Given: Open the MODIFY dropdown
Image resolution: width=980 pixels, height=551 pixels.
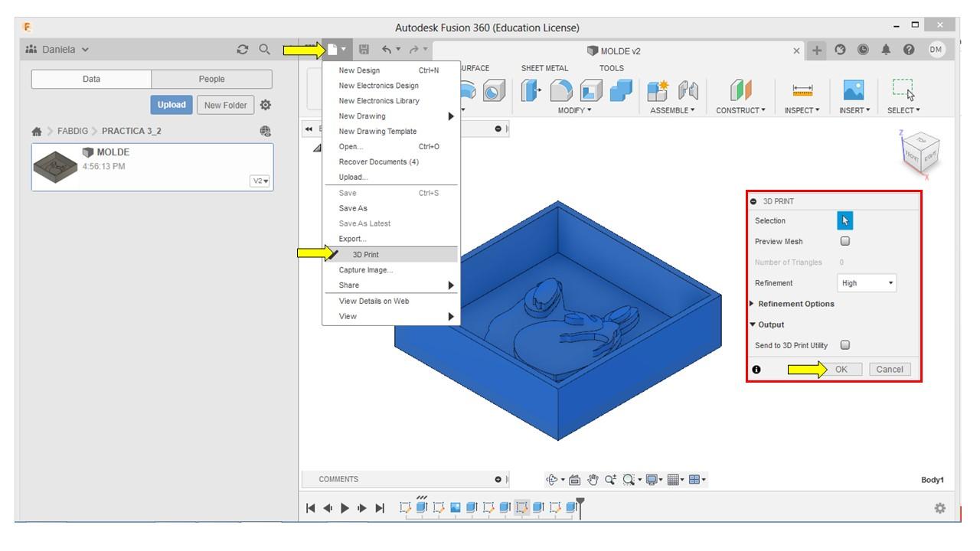Looking at the screenshot, I should tap(575, 110).
